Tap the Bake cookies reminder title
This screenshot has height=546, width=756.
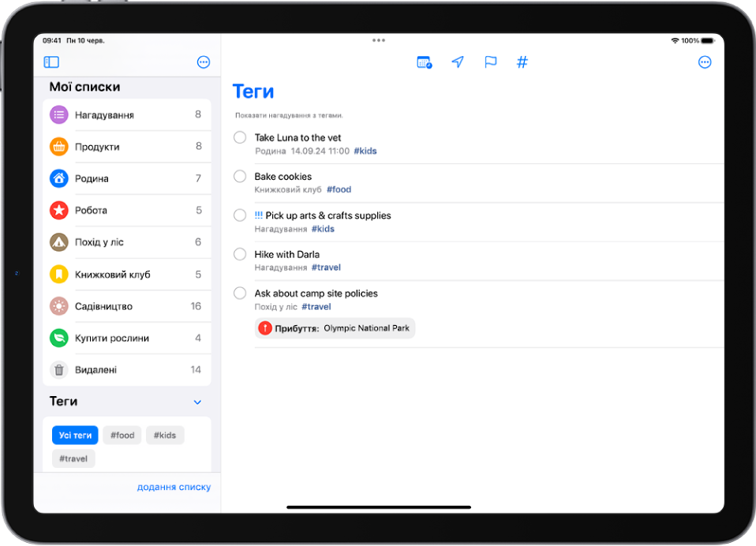(x=283, y=177)
